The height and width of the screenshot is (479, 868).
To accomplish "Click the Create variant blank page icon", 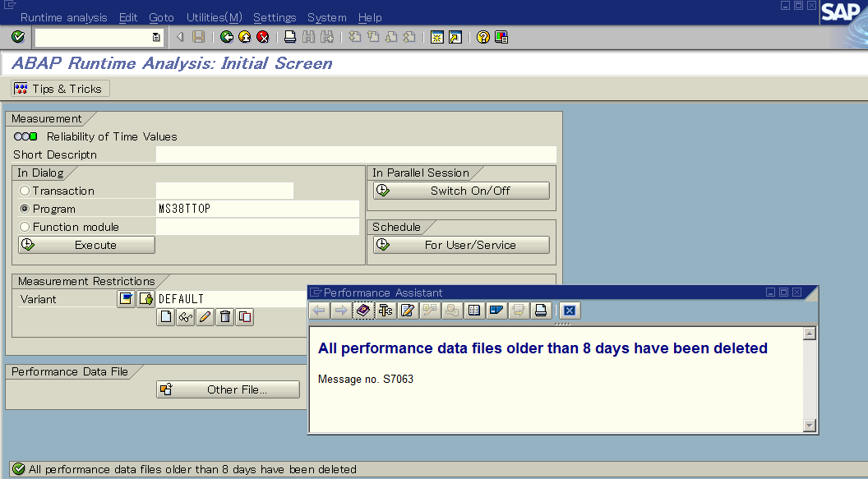I will pos(165,317).
